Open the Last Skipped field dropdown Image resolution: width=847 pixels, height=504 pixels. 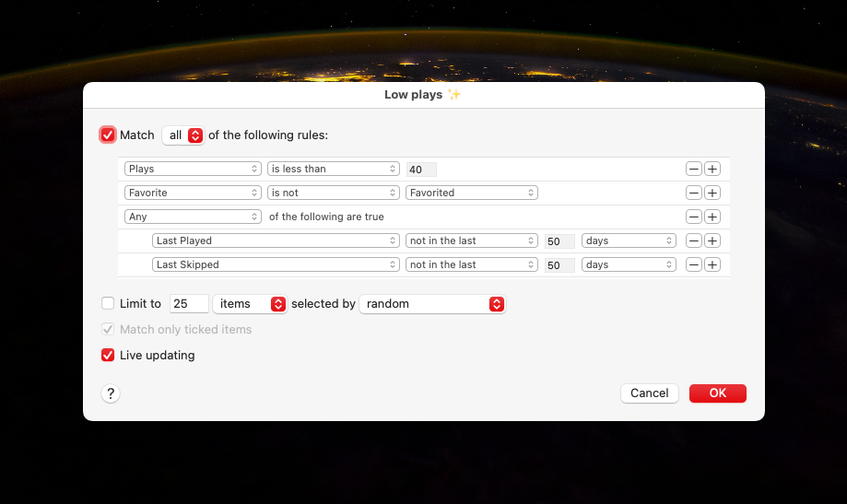click(x=276, y=264)
